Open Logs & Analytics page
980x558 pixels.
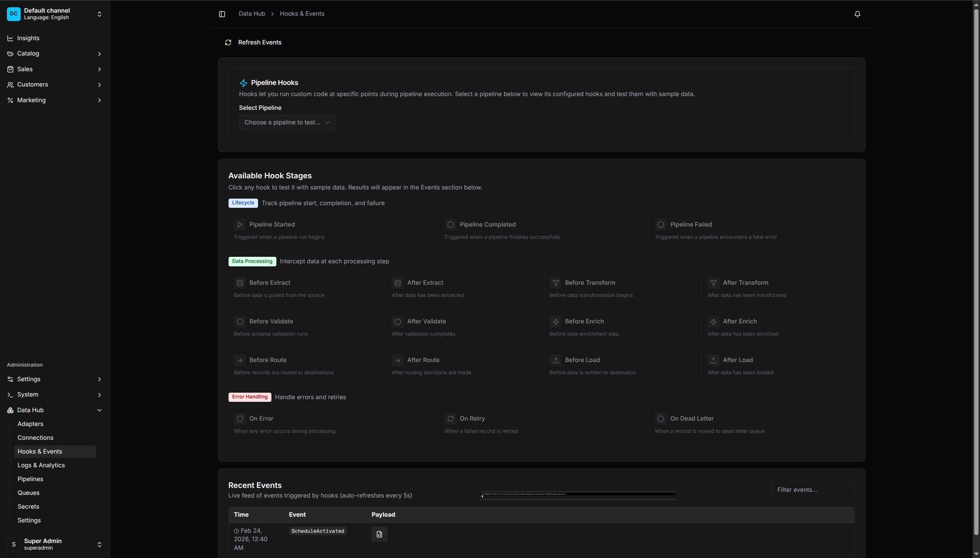(41, 465)
